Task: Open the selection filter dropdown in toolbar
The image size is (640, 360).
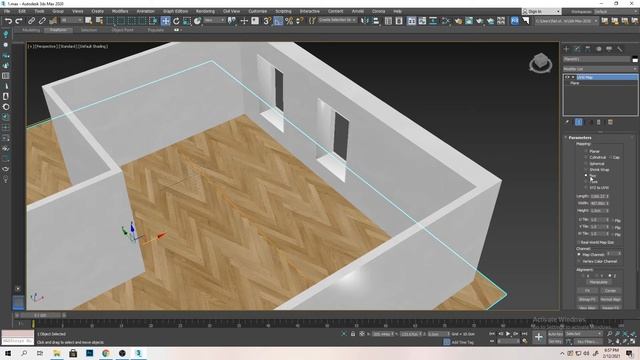Action: (72, 20)
